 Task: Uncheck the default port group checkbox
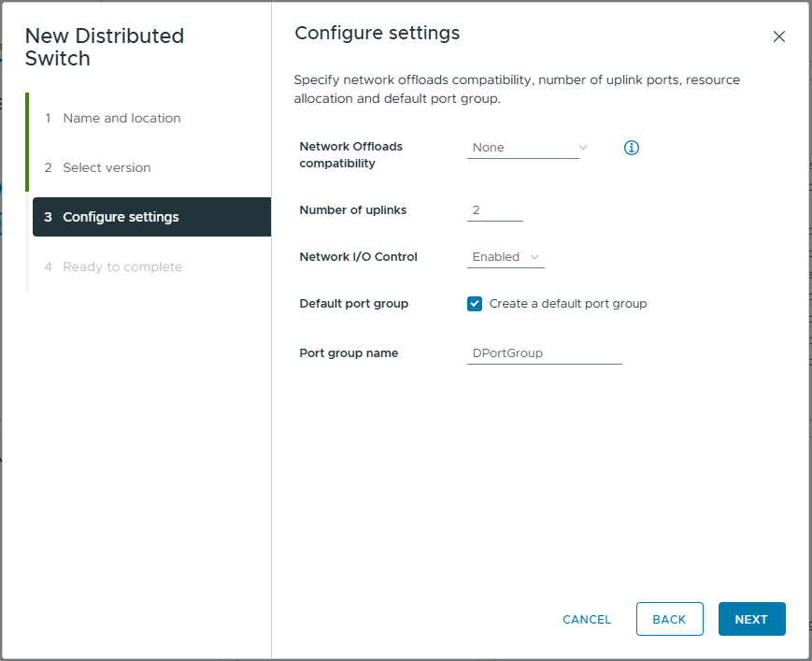tap(475, 304)
